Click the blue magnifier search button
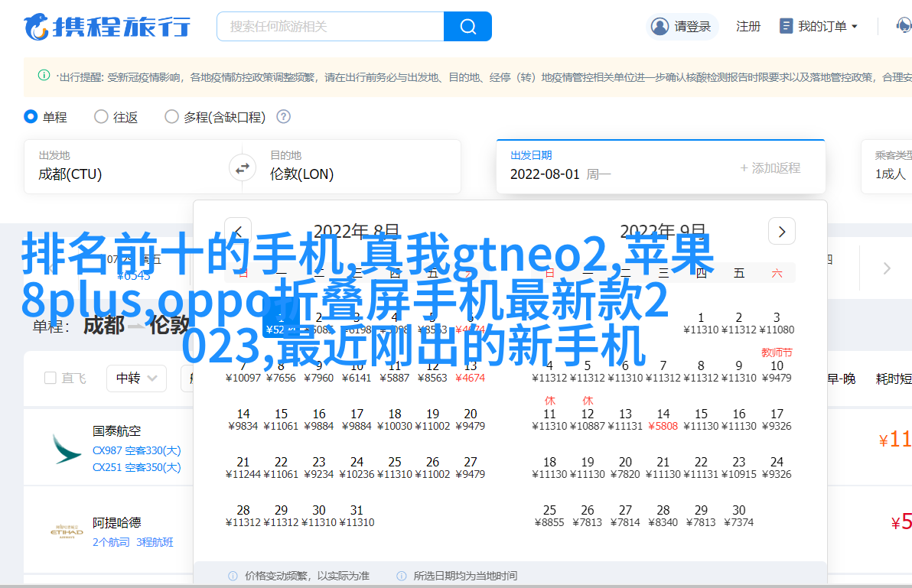This screenshot has width=912, height=588. pos(467,27)
